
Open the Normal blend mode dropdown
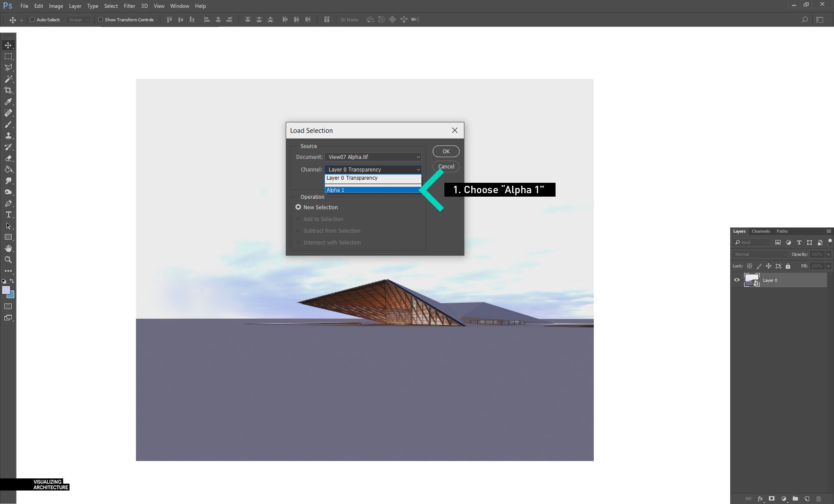coord(760,254)
